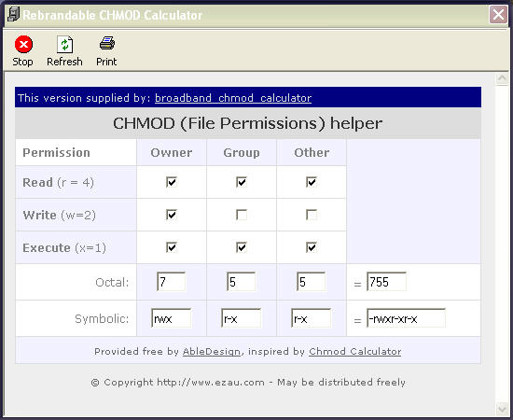
Task: Toggle Other Execute permission checkbox
Action: [312, 247]
